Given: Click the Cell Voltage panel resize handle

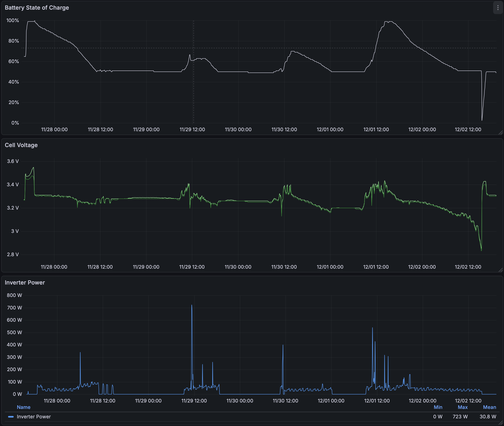Looking at the screenshot, I should (x=501, y=270).
